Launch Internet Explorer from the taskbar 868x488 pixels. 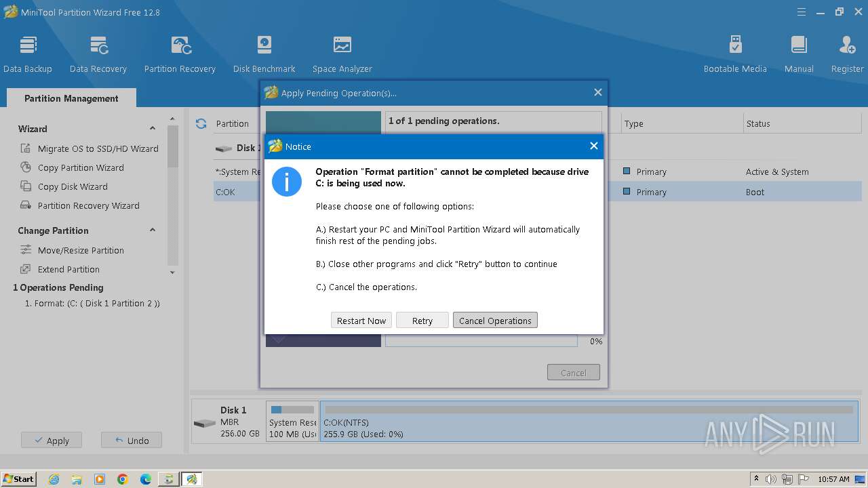tap(54, 479)
